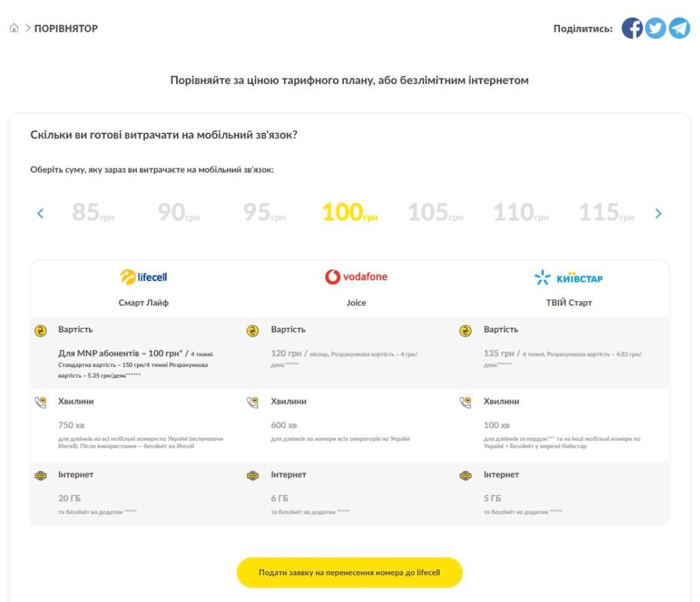Share page via Facebook icon
700x602 pixels.
[x=632, y=28]
